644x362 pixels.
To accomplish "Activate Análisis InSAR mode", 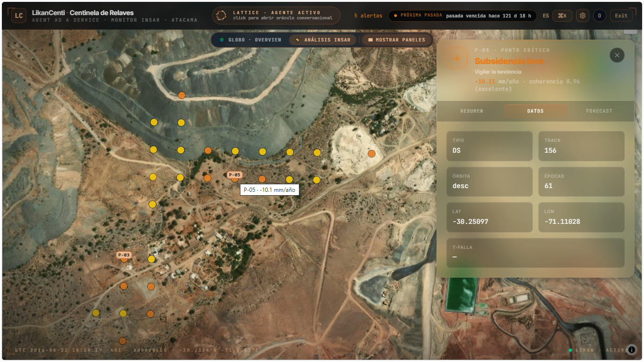I will click(x=322, y=40).
